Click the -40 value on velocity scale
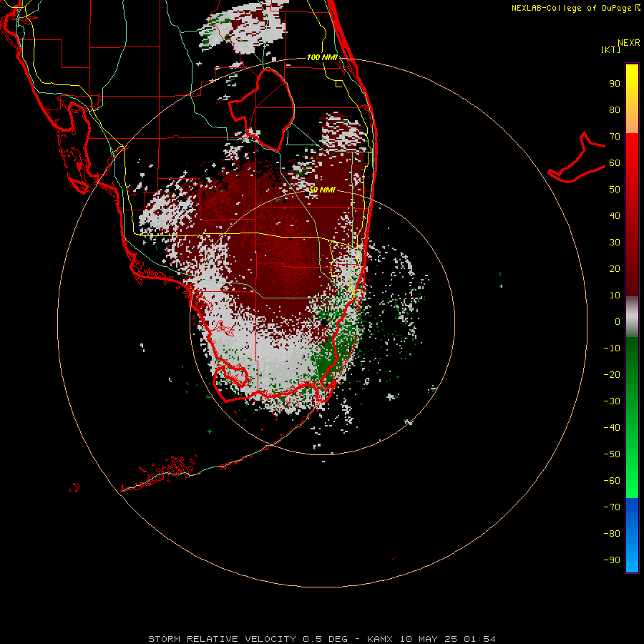 (x=612, y=428)
